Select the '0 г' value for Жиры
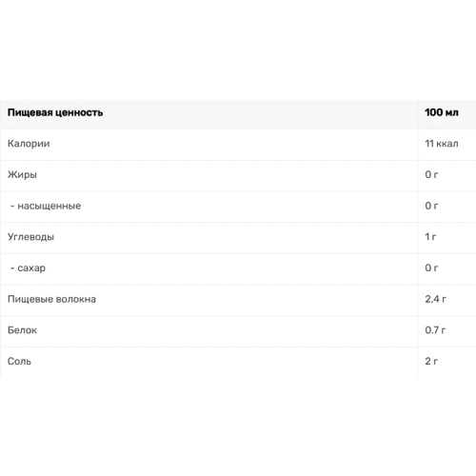The width and height of the screenshot is (476, 476). 431,174
